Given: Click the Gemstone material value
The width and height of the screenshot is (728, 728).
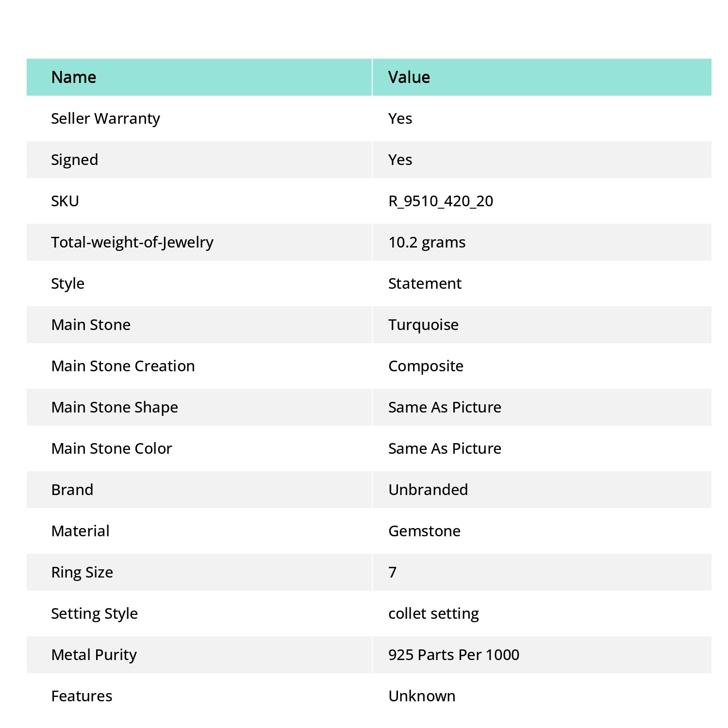Looking at the screenshot, I should pyautogui.click(x=424, y=531).
